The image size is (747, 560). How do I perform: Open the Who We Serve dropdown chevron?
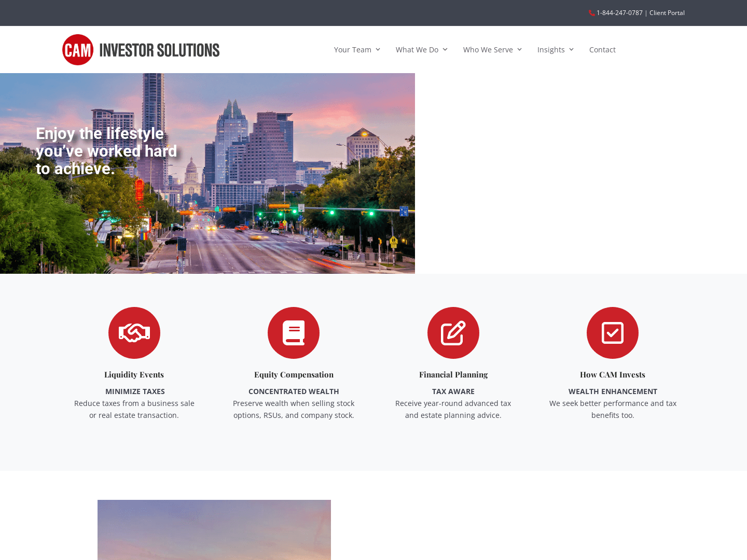[x=519, y=50]
